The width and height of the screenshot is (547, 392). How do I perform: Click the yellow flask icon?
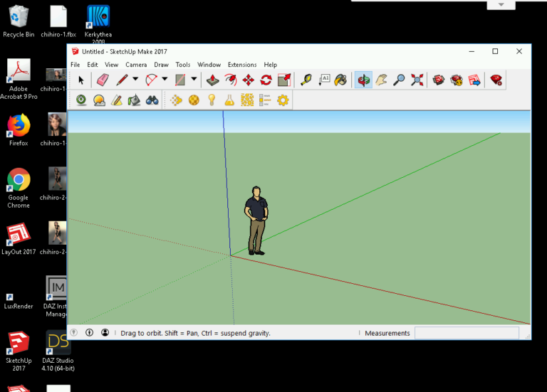coord(229,100)
